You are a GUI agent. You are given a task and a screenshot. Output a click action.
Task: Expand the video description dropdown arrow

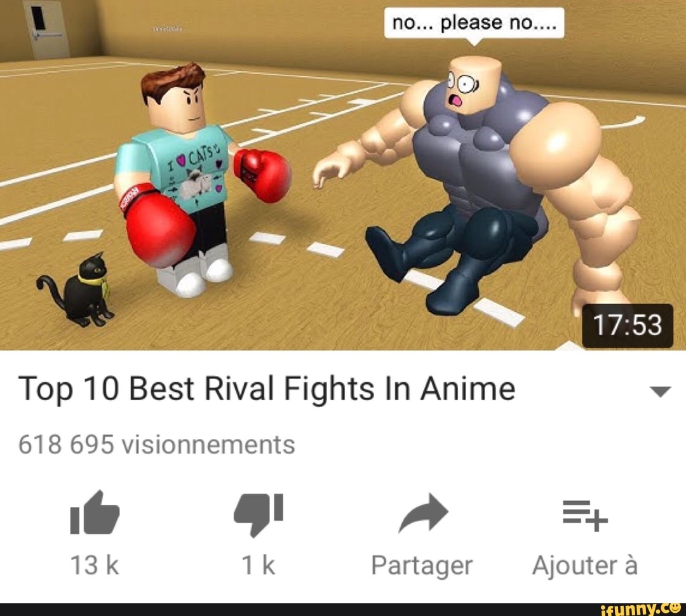661,391
